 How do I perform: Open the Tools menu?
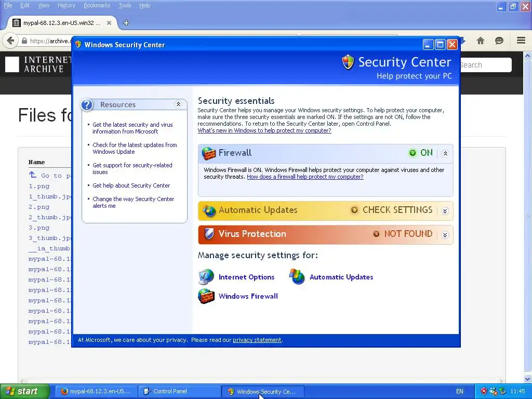[x=125, y=5]
